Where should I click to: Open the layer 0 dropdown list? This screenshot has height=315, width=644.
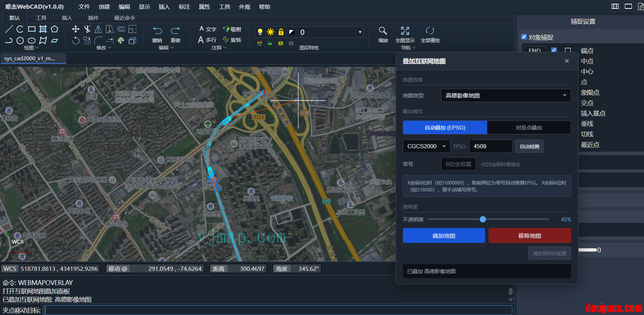360,32
